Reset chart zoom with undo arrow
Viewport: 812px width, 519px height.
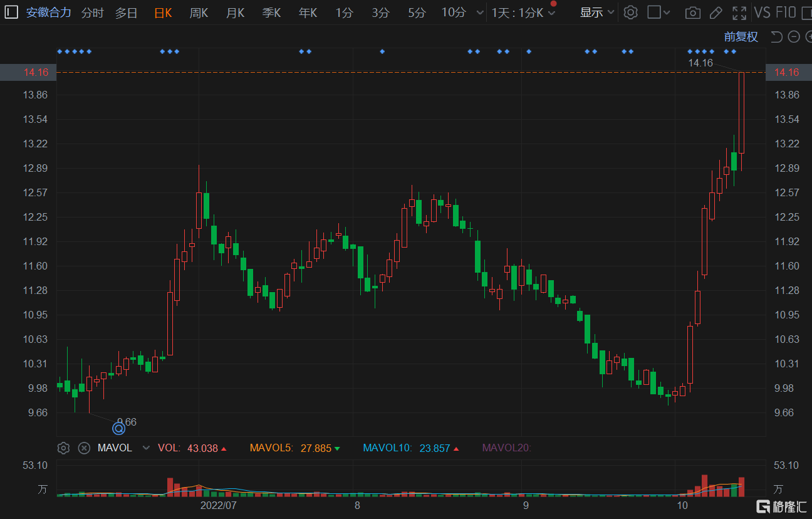[x=776, y=37]
